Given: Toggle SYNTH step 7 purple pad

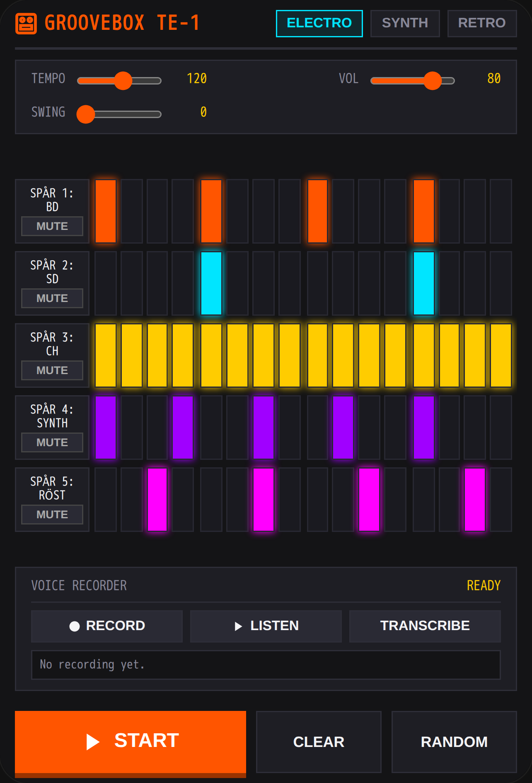Looking at the screenshot, I should coord(264,428).
